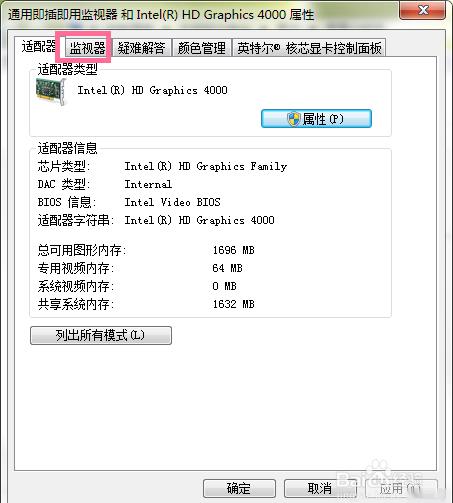
Task: Select the 适配器 tab
Action: coord(39,47)
